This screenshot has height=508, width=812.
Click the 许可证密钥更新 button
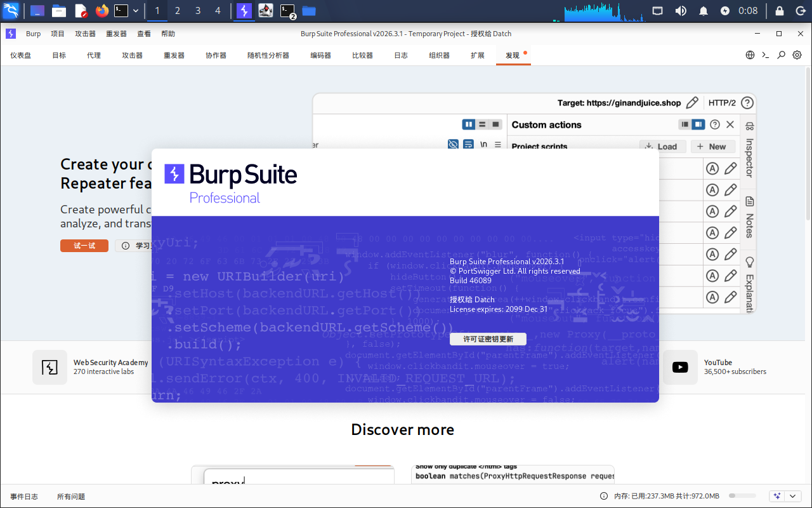(x=488, y=339)
